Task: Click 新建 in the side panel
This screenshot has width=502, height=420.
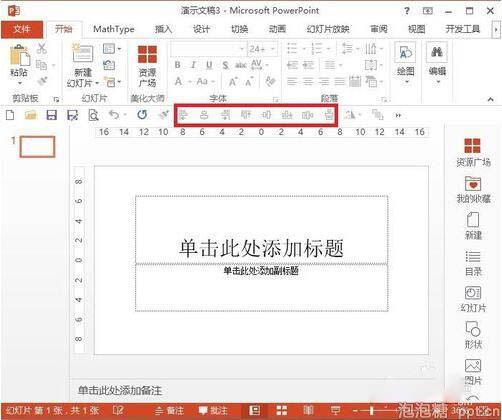Action: click(473, 226)
